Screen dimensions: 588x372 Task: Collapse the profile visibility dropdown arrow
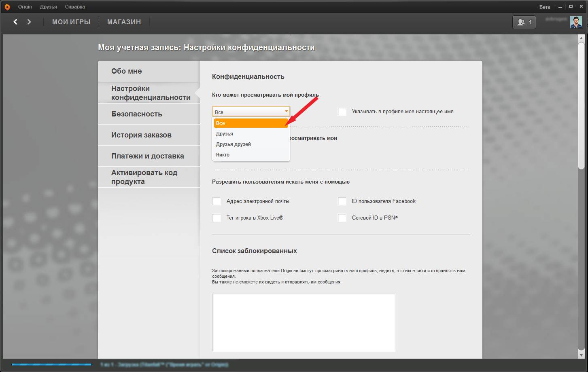(286, 112)
